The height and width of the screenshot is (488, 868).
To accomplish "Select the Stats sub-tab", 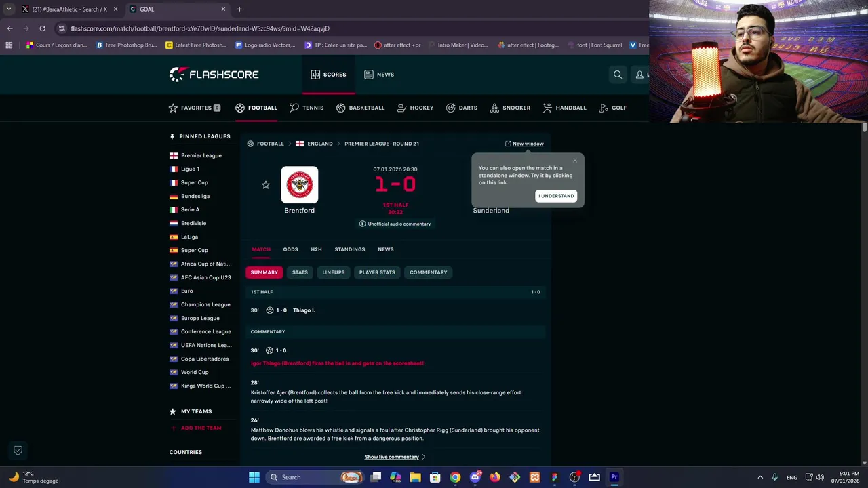I will [x=300, y=272].
